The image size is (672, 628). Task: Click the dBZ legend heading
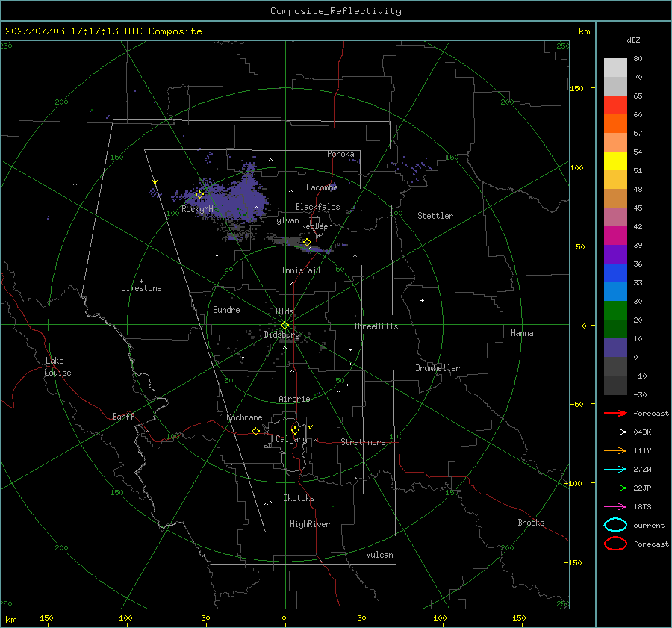tap(633, 40)
